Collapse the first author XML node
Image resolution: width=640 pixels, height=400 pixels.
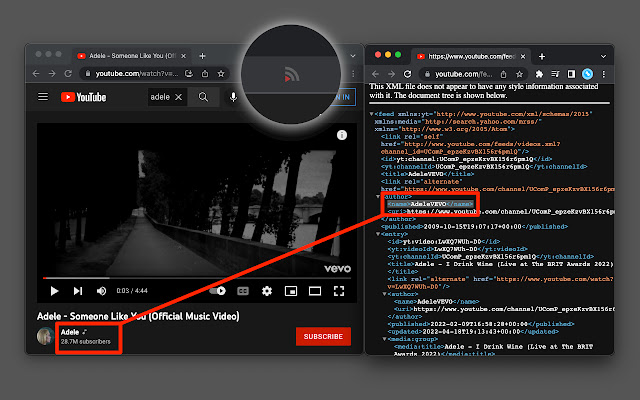click(378, 197)
